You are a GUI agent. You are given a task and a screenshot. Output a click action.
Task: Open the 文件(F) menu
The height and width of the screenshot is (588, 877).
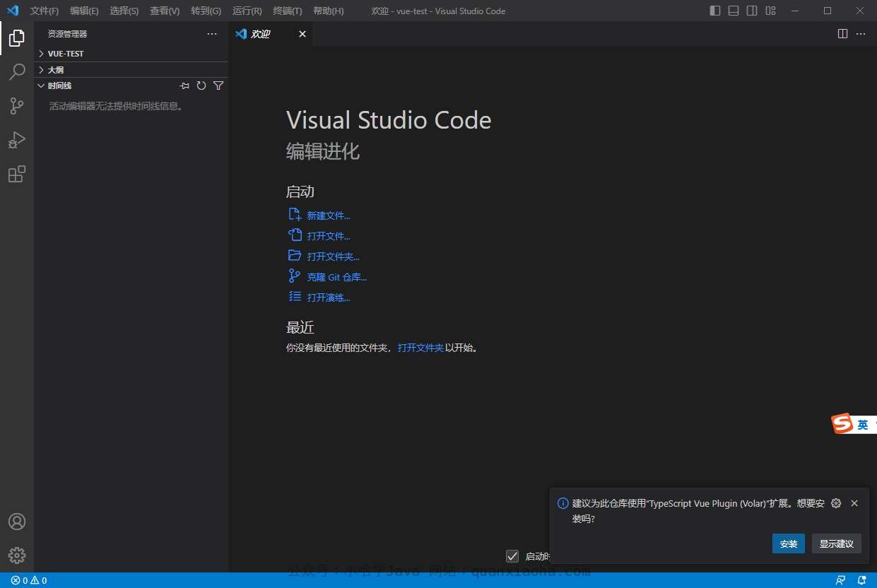[x=45, y=11]
